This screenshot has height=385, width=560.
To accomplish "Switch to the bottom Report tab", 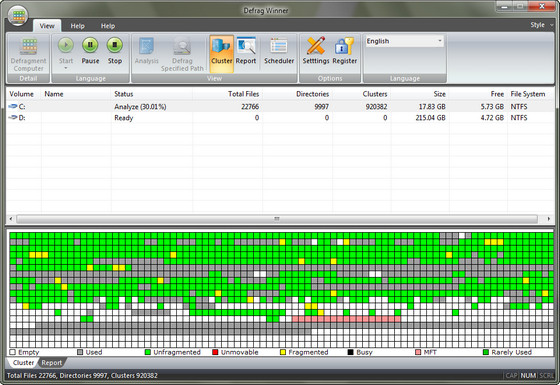I will [x=51, y=363].
